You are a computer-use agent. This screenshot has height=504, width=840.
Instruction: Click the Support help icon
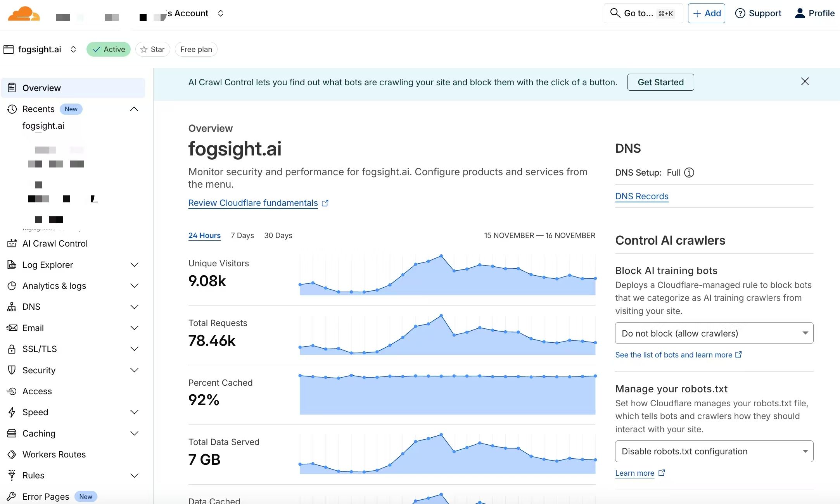[740, 14]
